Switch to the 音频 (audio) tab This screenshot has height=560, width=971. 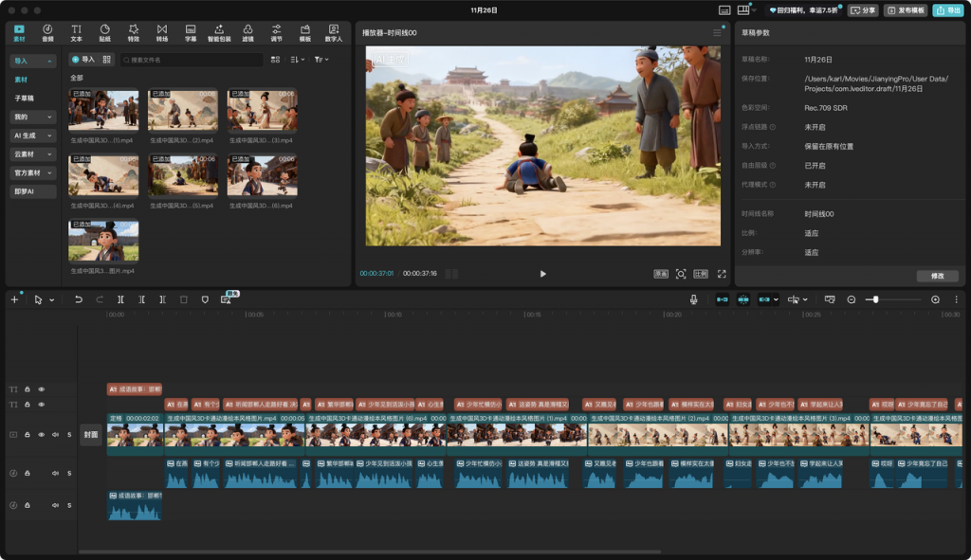point(47,33)
